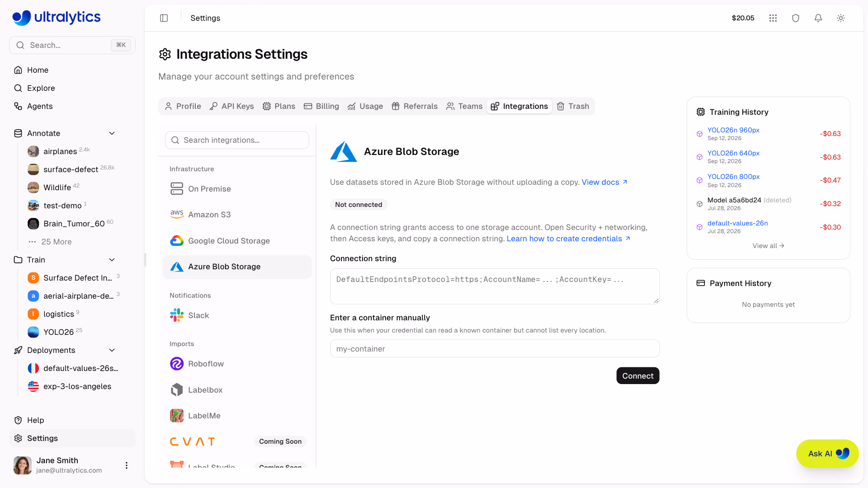The height and width of the screenshot is (488, 868).
Task: Select Amazon S3 integration
Action: (237, 215)
